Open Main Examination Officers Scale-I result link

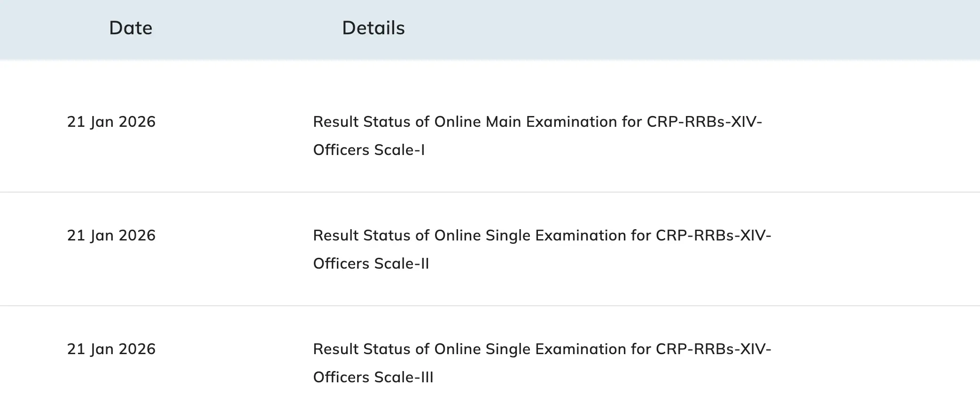[x=537, y=122]
